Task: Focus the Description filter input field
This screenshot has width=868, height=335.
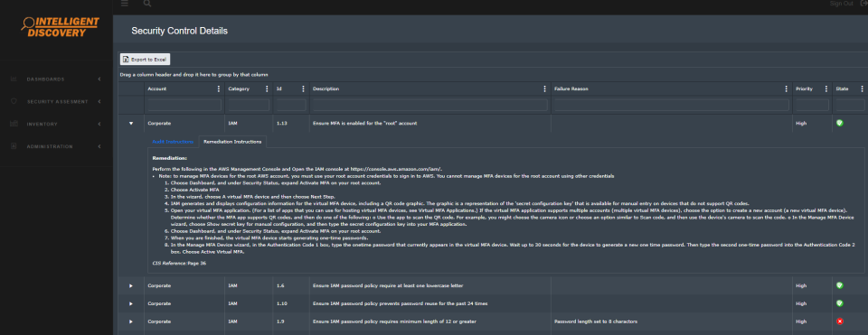Action: pos(430,105)
